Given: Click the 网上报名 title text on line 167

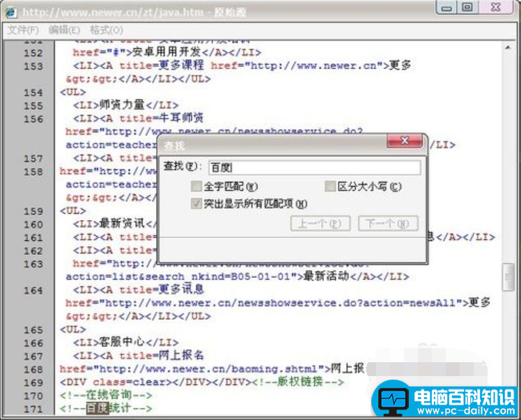Looking at the screenshot, I should tap(181, 355).
